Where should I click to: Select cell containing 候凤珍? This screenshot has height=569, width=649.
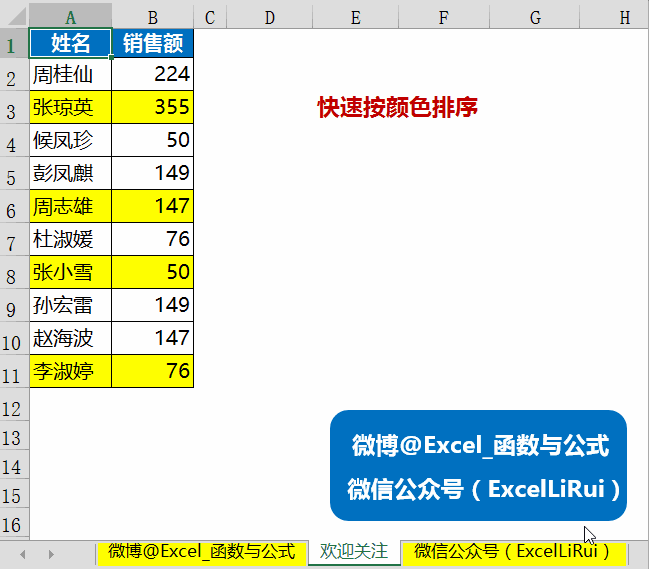click(x=70, y=140)
